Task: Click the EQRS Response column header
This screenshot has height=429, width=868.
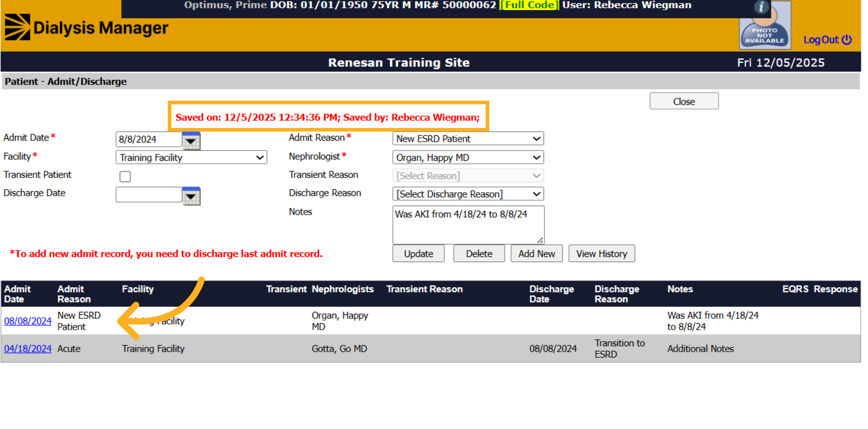Action: click(x=820, y=289)
